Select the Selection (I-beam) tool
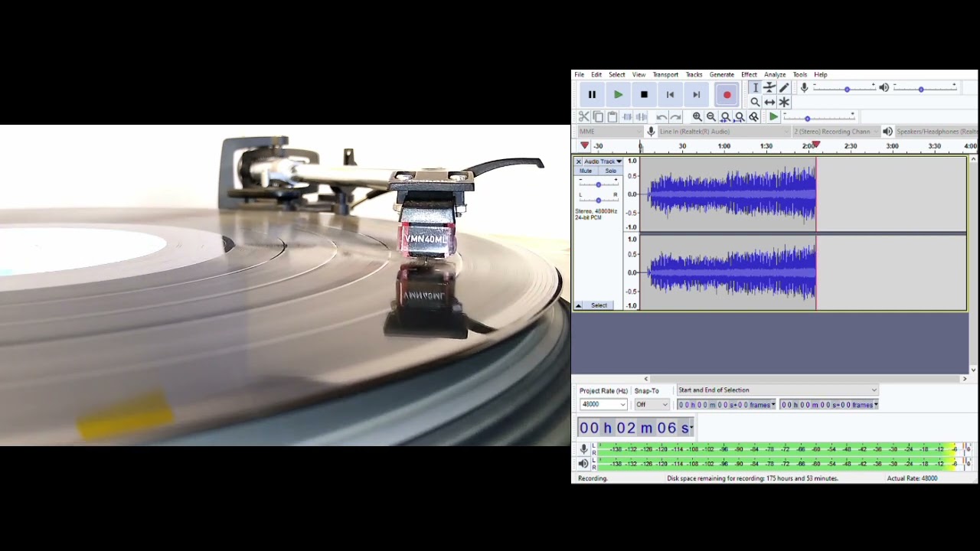The image size is (980, 551). click(755, 88)
